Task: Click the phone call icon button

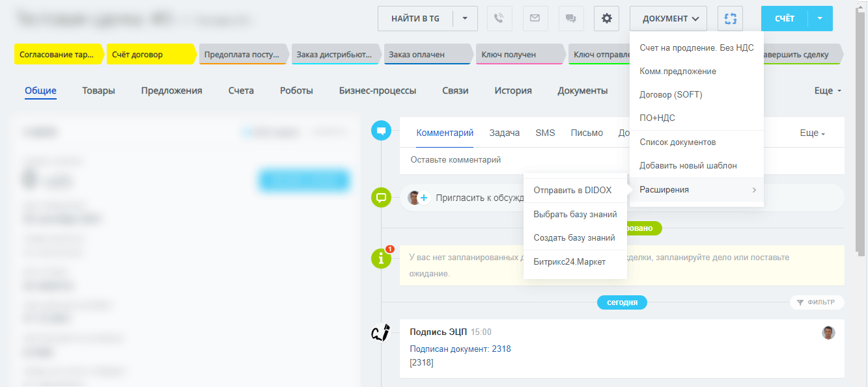Action: pyautogui.click(x=499, y=18)
